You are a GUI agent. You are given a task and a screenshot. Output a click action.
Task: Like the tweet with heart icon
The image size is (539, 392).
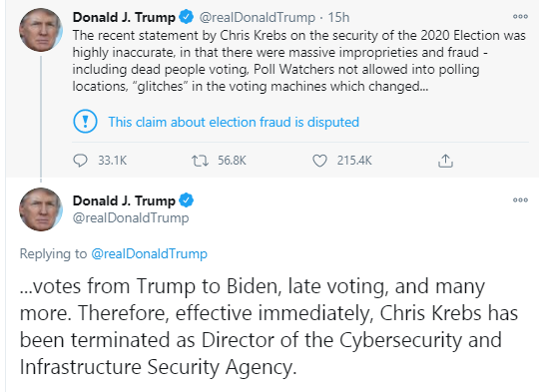[319, 161]
